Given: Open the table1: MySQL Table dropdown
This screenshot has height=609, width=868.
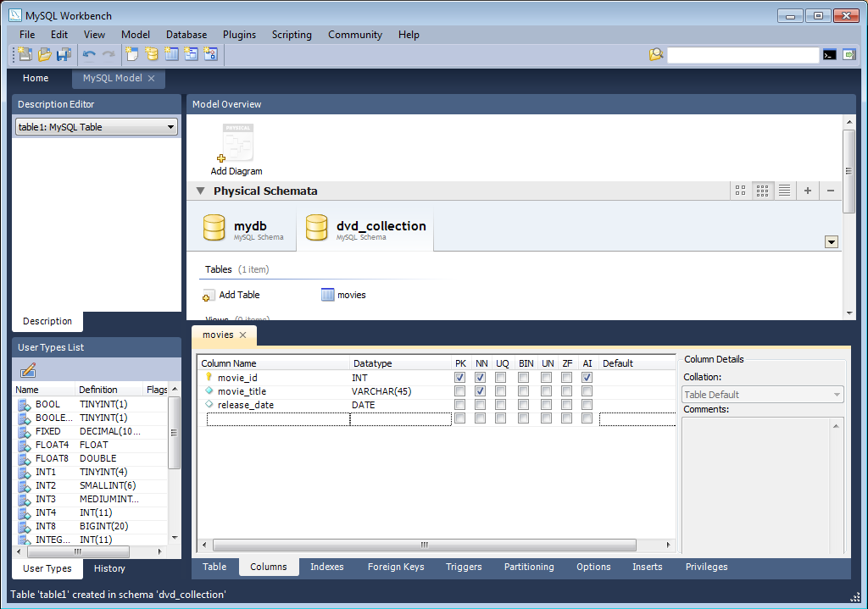Looking at the screenshot, I should pos(97,127).
